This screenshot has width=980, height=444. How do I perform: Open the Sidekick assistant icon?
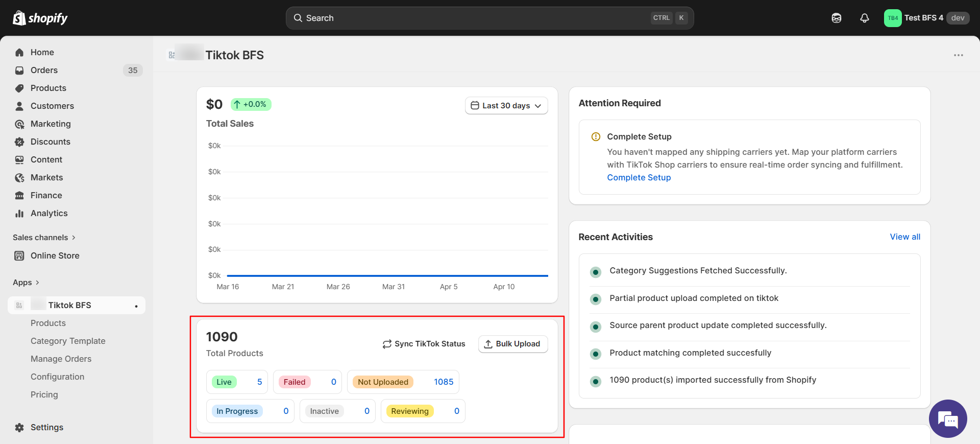(x=836, y=18)
